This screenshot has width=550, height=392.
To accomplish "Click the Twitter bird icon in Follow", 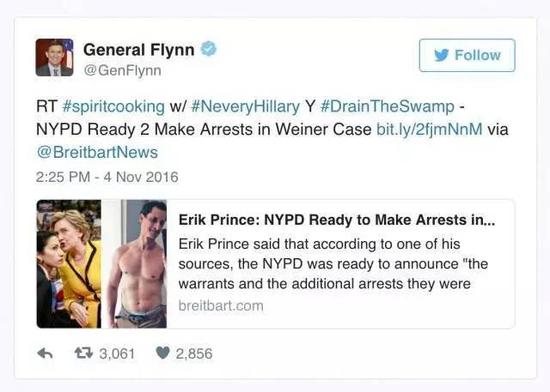I will point(441,55).
